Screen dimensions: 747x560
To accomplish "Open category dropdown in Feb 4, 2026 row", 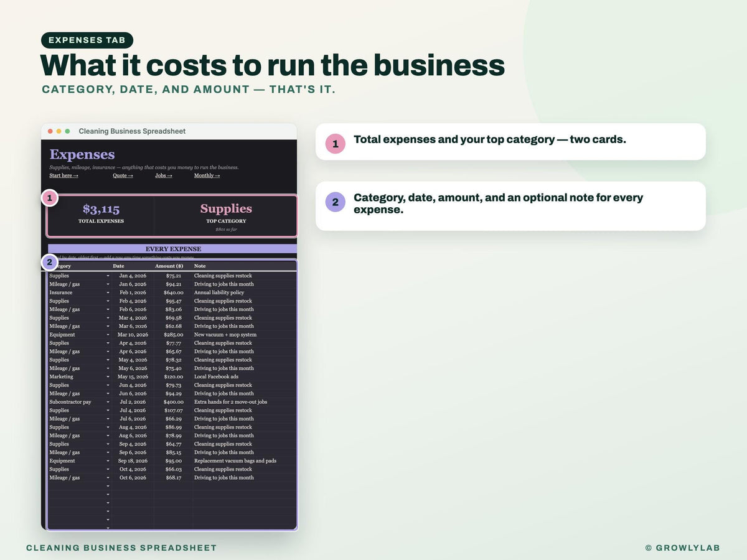I will (108, 301).
